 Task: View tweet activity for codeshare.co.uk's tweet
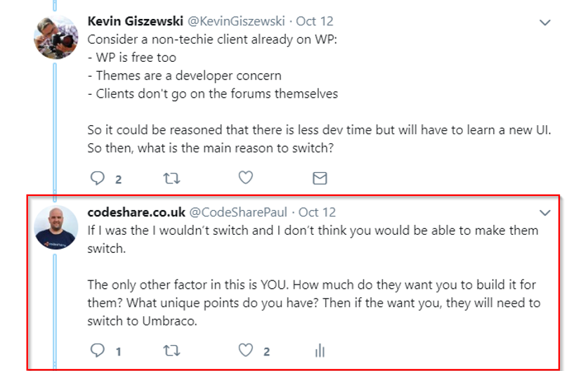tap(320, 350)
